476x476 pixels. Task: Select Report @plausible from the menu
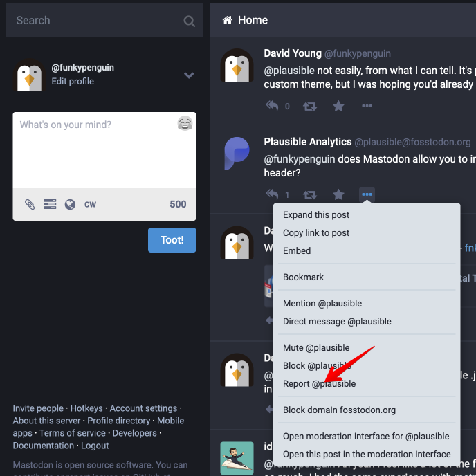tap(319, 383)
